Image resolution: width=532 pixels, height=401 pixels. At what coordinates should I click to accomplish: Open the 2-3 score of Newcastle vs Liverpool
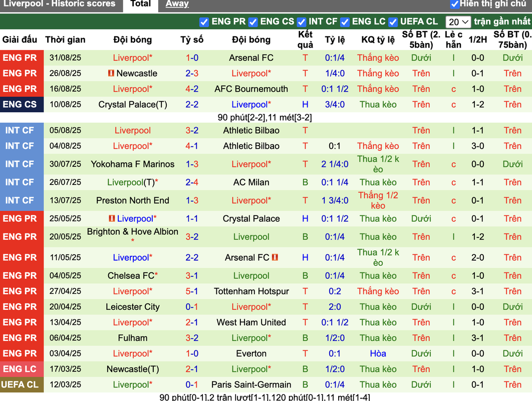[x=192, y=73]
